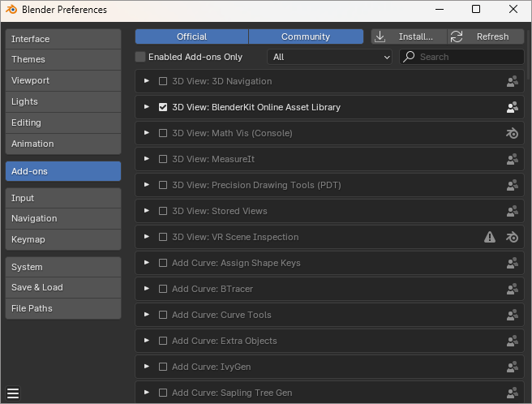The image size is (532, 404).
Task: Click the Blender logo on Math Vis row
Action: tap(512, 133)
